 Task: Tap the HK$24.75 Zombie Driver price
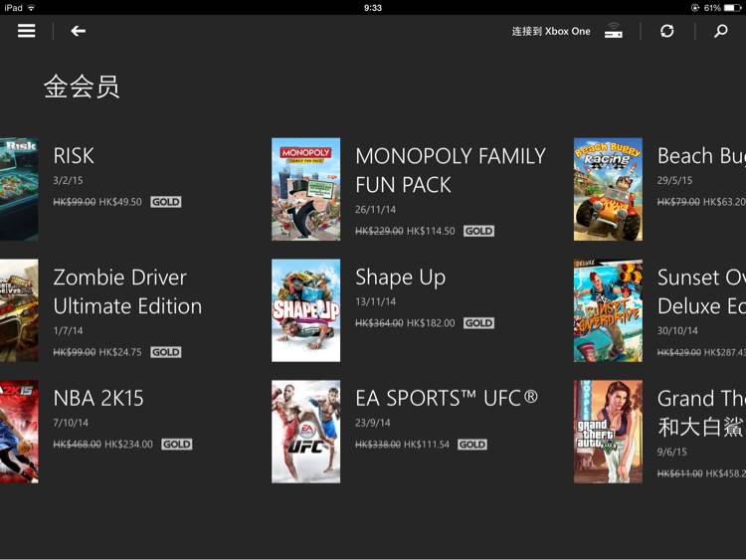120,352
